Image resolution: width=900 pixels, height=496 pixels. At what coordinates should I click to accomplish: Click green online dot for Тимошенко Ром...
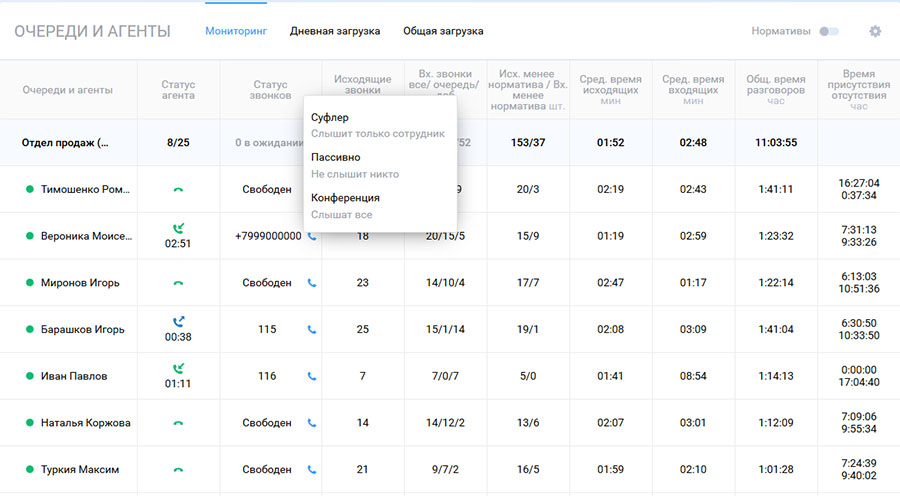30,189
